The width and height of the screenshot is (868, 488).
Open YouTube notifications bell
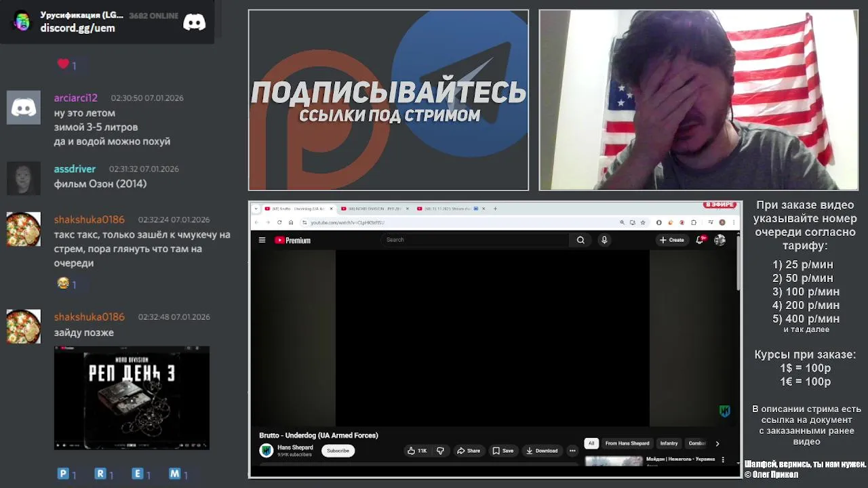tap(700, 240)
